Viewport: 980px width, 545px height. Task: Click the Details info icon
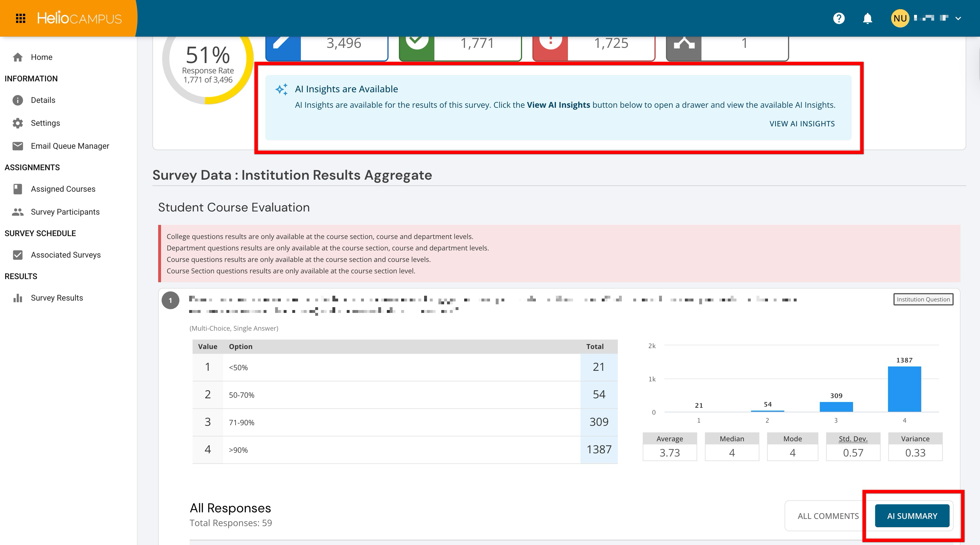[17, 100]
